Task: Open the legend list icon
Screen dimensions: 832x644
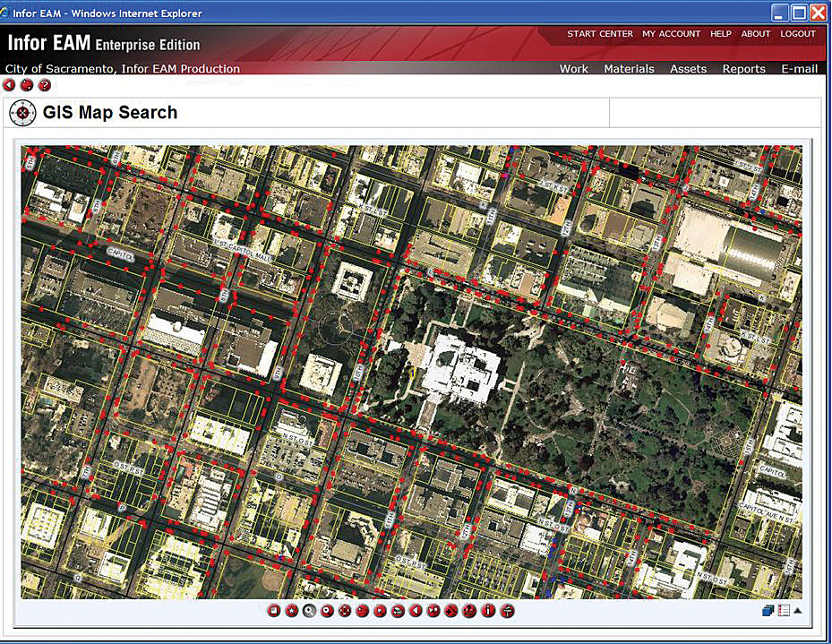Action: (x=784, y=611)
